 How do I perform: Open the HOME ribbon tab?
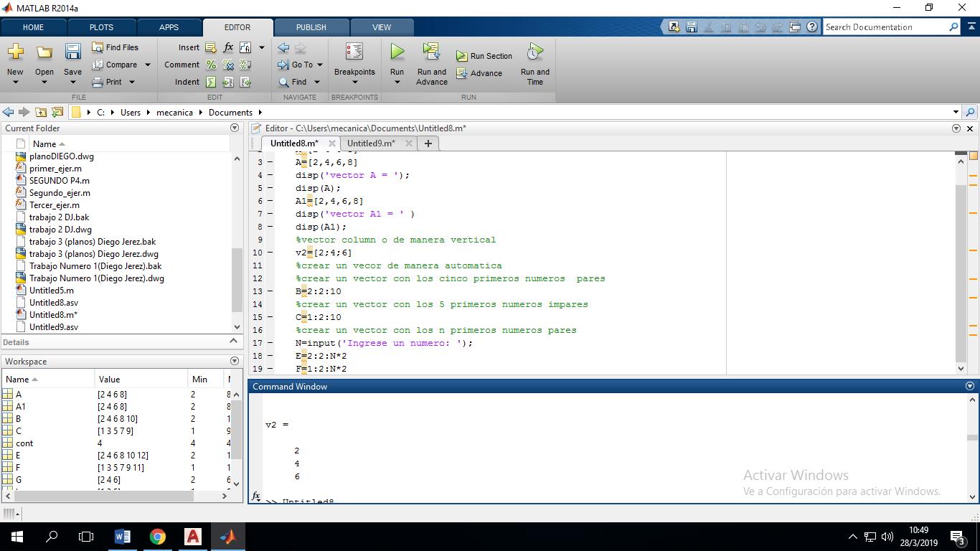[33, 27]
